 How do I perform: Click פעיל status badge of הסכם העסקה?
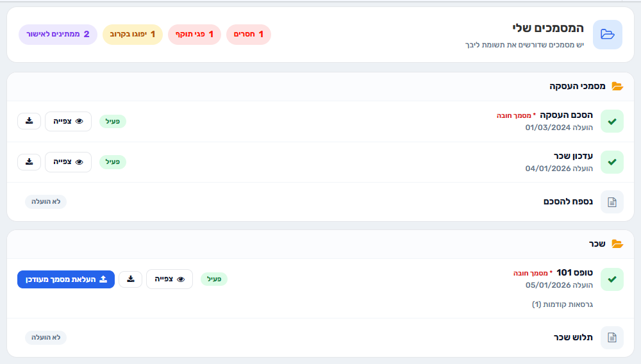[x=113, y=121]
